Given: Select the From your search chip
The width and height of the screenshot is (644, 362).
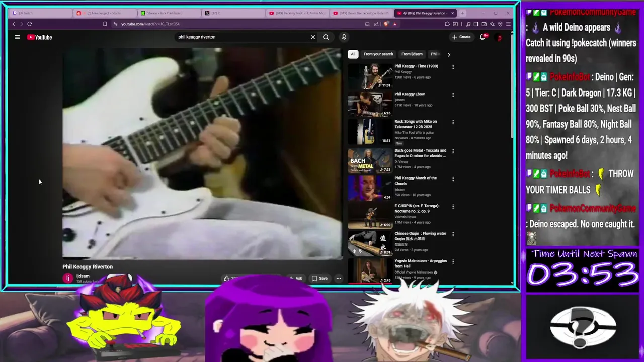Looking at the screenshot, I should [x=378, y=54].
